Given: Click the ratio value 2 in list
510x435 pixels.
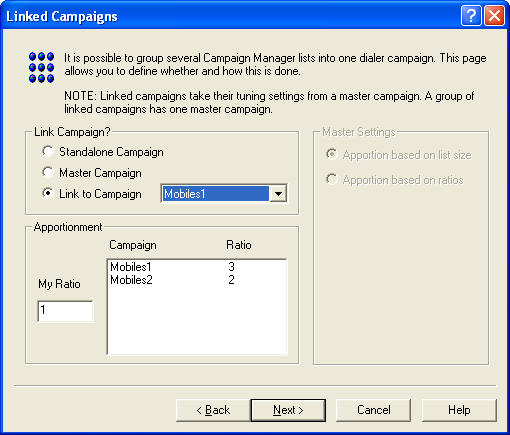Looking at the screenshot, I should click(x=231, y=280).
